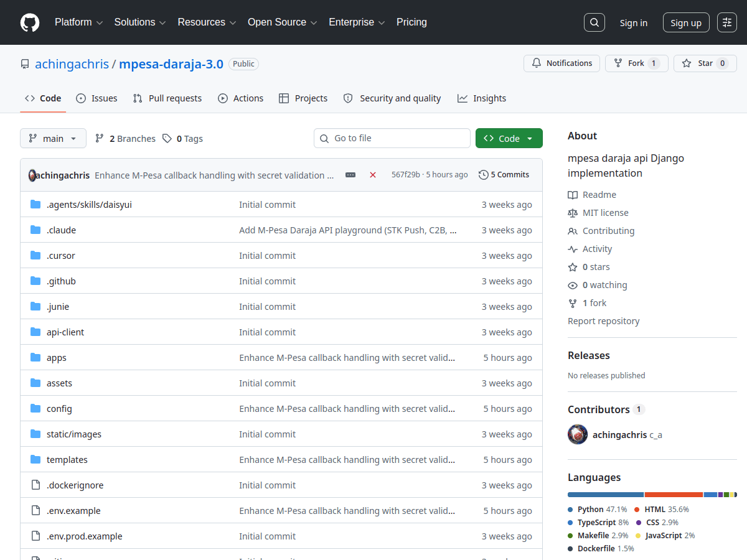
Task: Click the .claude folder icon
Action: point(35,230)
